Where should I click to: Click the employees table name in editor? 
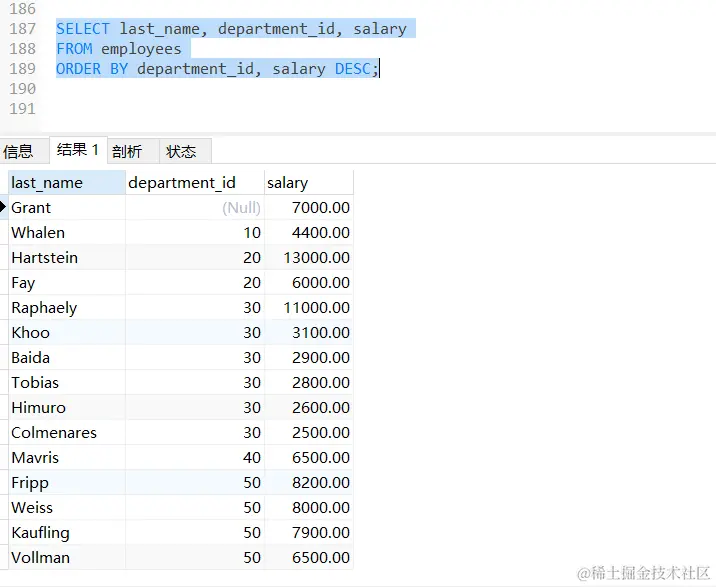[141, 49]
